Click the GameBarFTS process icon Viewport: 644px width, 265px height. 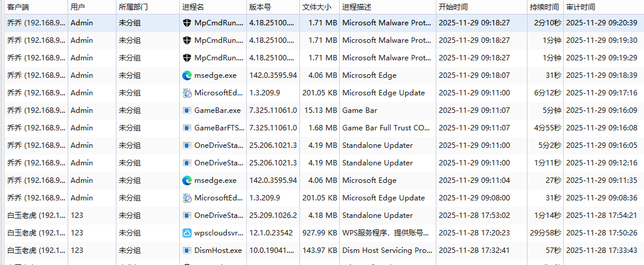pyautogui.click(x=187, y=128)
